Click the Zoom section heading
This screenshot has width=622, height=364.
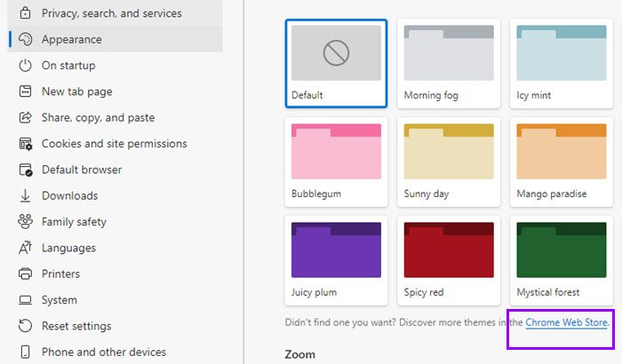tap(300, 354)
